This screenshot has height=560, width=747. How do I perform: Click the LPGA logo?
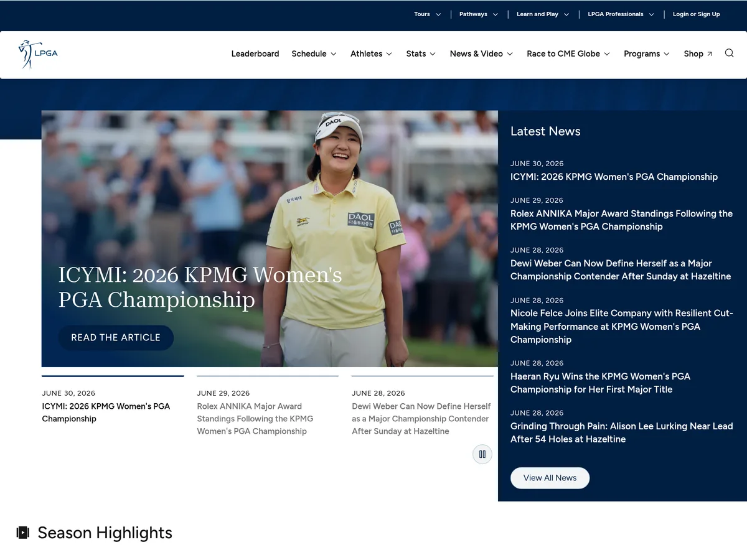38,54
